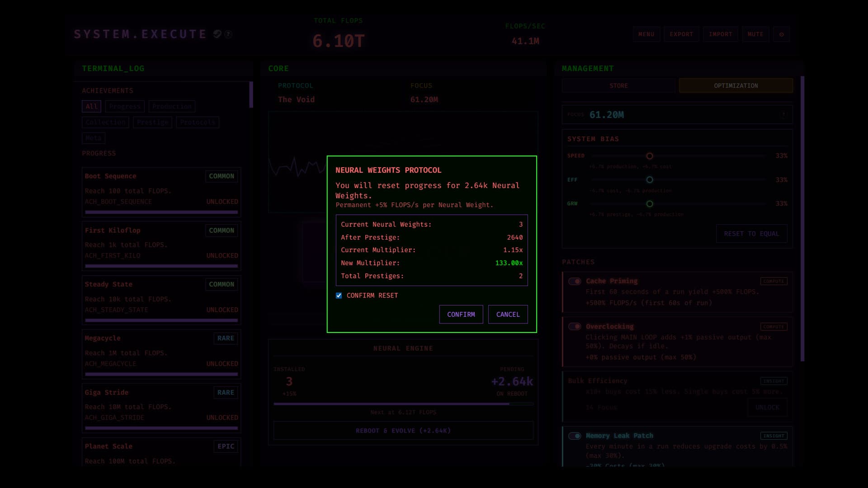Toggle the Overclocking patch
868x488 pixels.
click(575, 326)
